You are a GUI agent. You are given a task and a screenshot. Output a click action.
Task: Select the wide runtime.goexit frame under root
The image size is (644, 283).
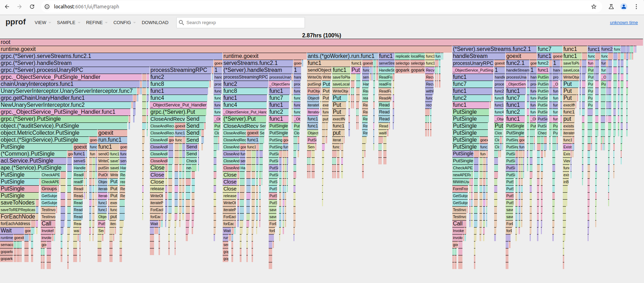tap(226, 49)
